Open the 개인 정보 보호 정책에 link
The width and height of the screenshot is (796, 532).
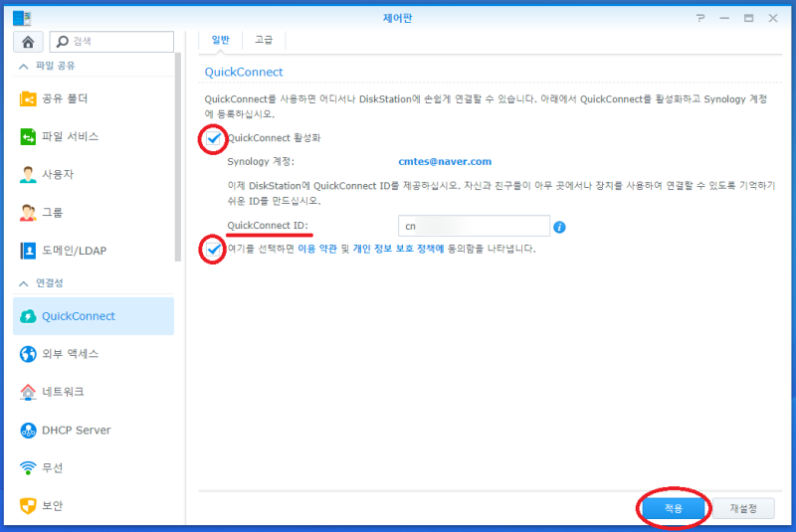[399, 249]
